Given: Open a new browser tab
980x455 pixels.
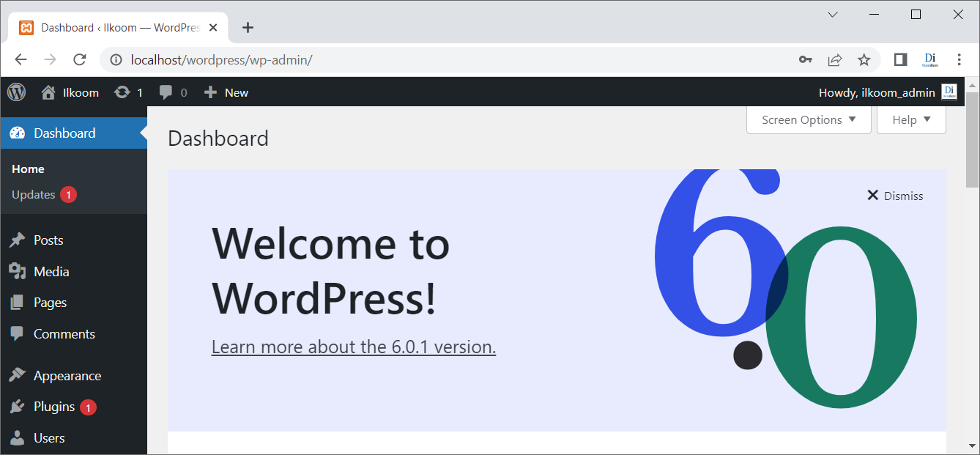Looking at the screenshot, I should click(248, 28).
